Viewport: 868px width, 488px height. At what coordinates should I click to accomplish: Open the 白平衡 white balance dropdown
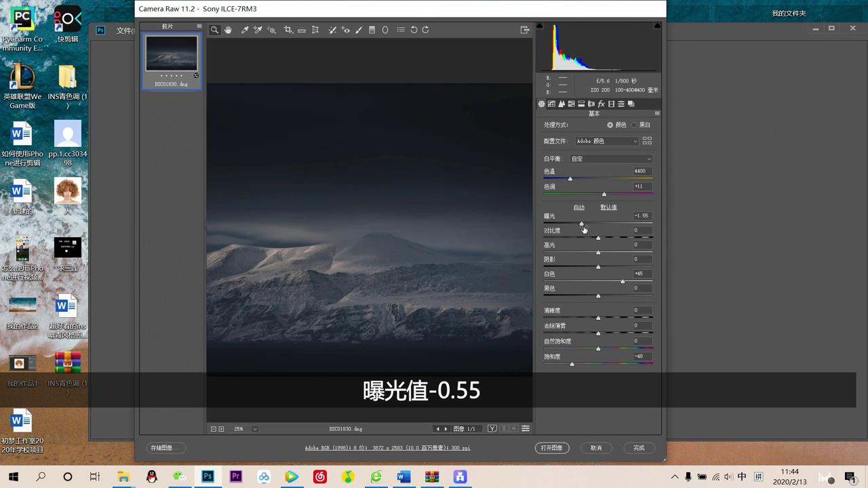point(611,159)
